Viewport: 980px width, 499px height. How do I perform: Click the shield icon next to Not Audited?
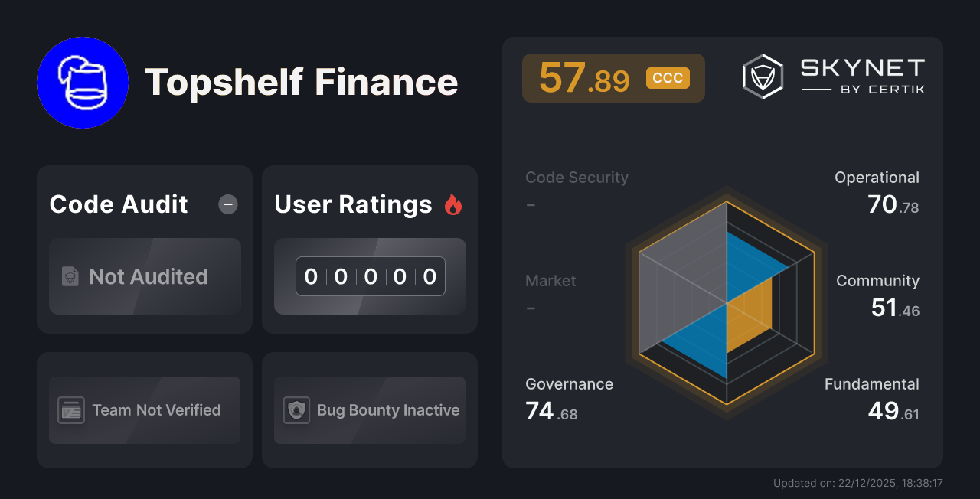(70, 277)
